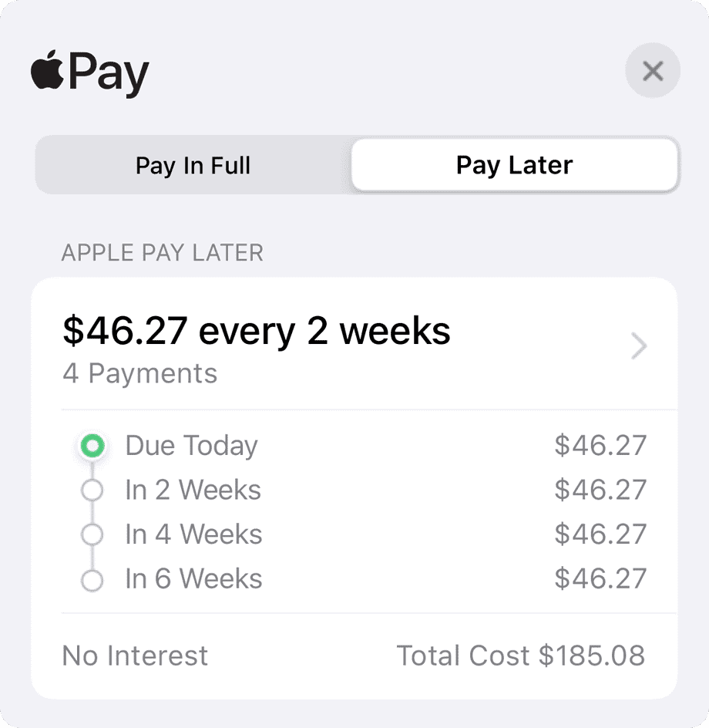Click the Apple Pay logo
This screenshot has width=709, height=728.
point(89,73)
